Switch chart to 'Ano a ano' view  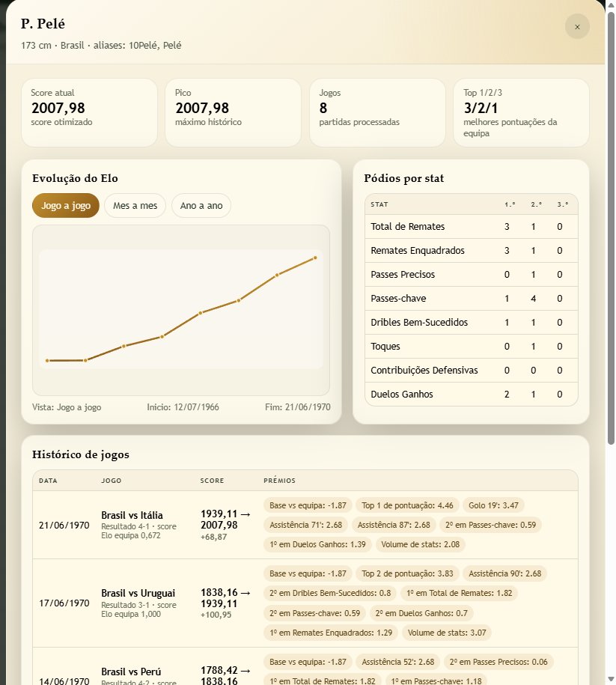coord(201,205)
